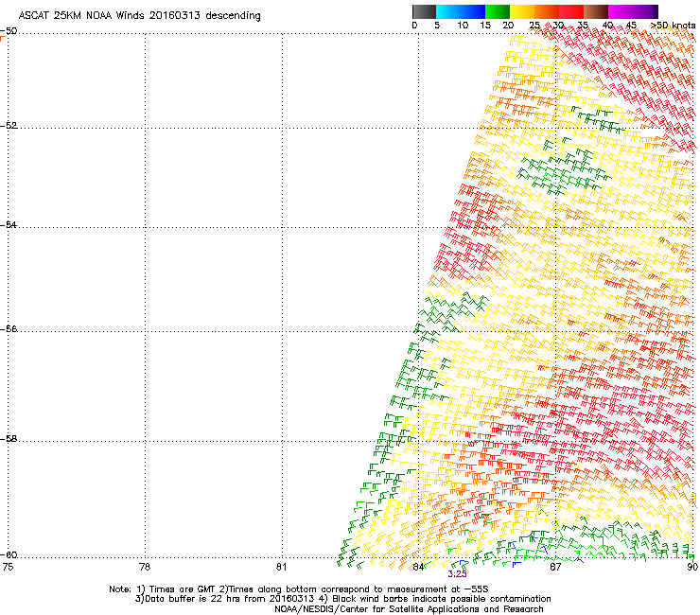Click the '87' longitude axis label
The height and width of the screenshot is (615, 700).
555,567
